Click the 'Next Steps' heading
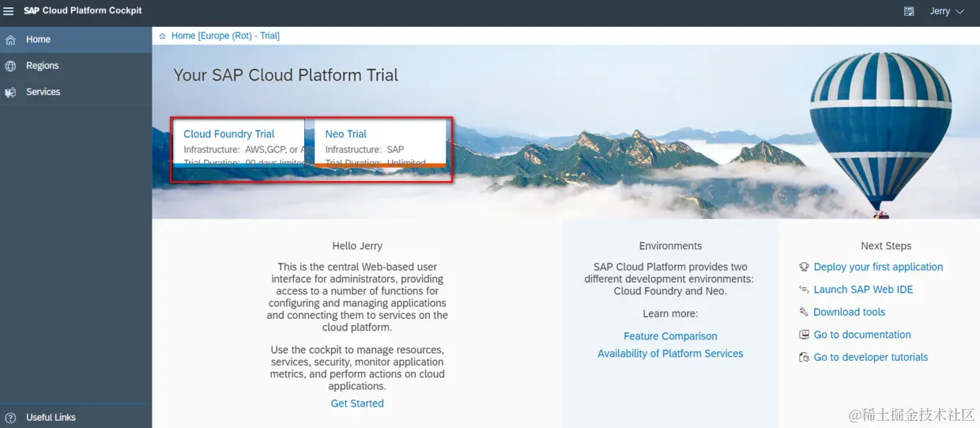980x428 pixels. (x=886, y=246)
